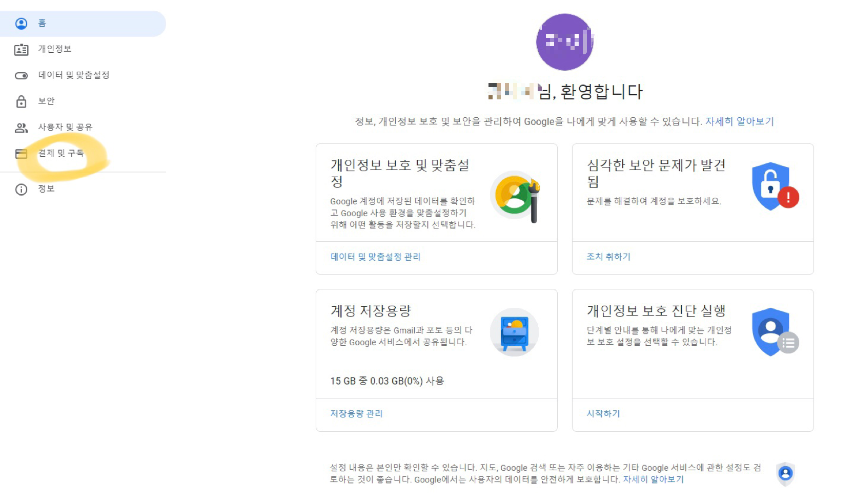This screenshot has height=504, width=855.
Task: Click 데이터 및 맞춤설정 관리 link
Action: pyautogui.click(x=375, y=257)
